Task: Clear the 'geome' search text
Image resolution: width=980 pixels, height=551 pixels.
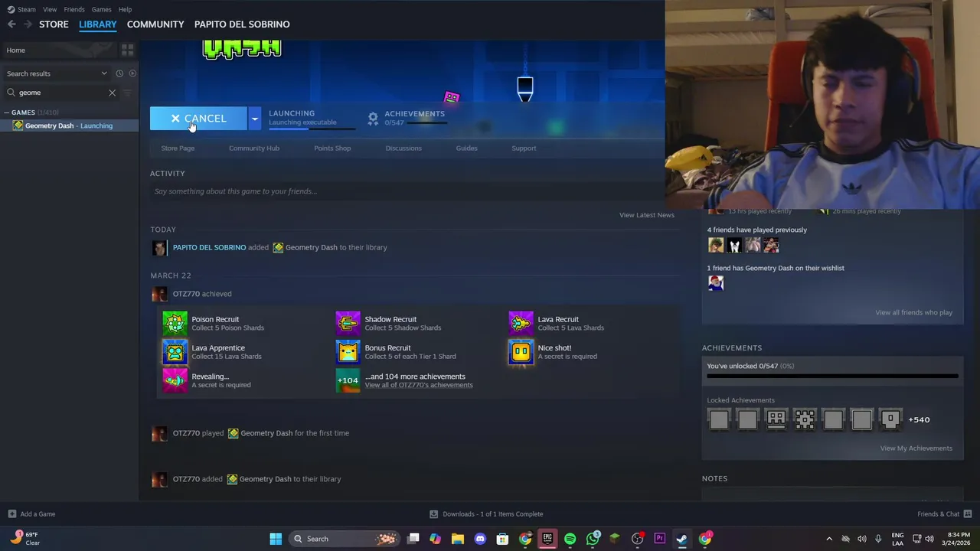Action: point(112,93)
